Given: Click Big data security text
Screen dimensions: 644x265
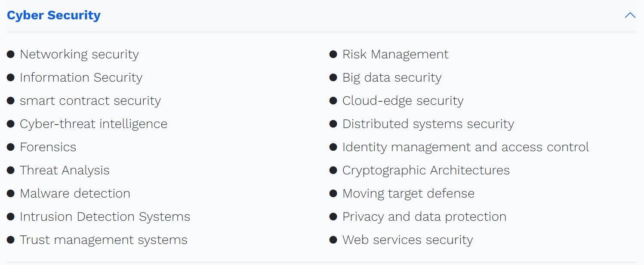Looking at the screenshot, I should pyautogui.click(x=392, y=78).
